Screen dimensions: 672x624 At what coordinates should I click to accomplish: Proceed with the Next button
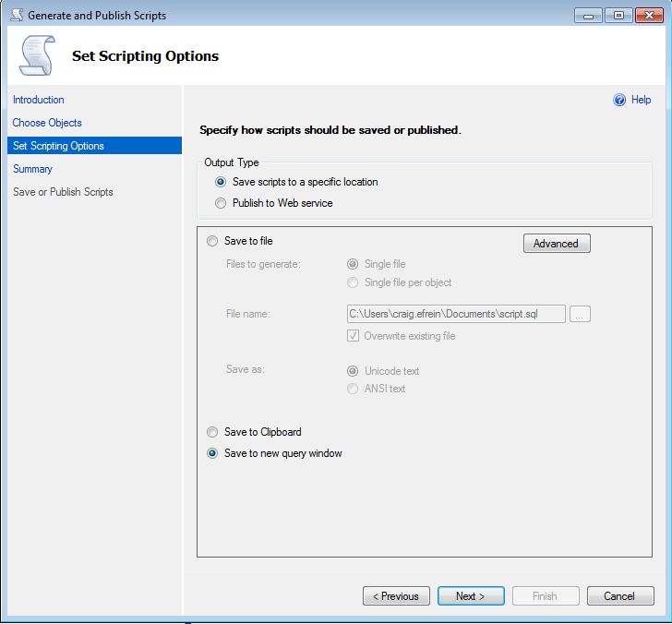[471, 596]
